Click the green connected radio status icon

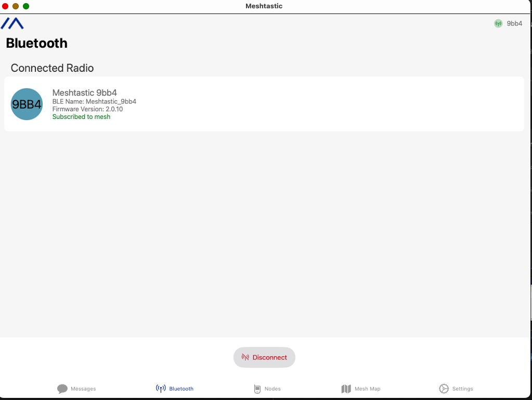coord(498,23)
